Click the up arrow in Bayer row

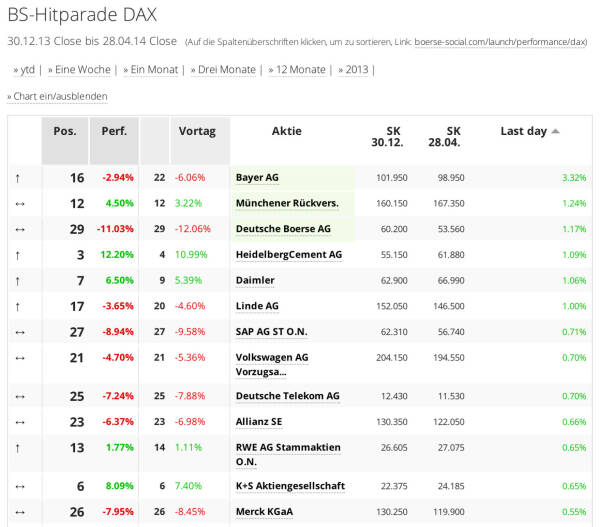click(x=17, y=178)
